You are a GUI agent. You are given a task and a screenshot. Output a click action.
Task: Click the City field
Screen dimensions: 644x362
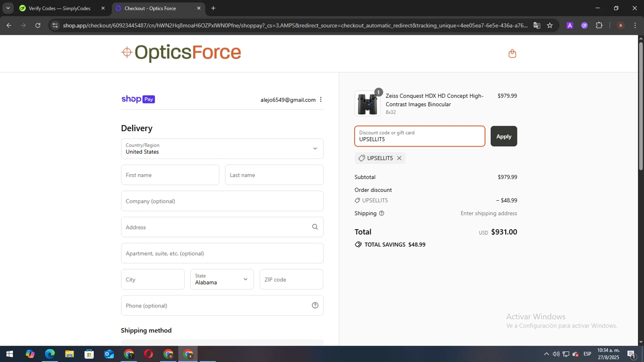(x=153, y=279)
